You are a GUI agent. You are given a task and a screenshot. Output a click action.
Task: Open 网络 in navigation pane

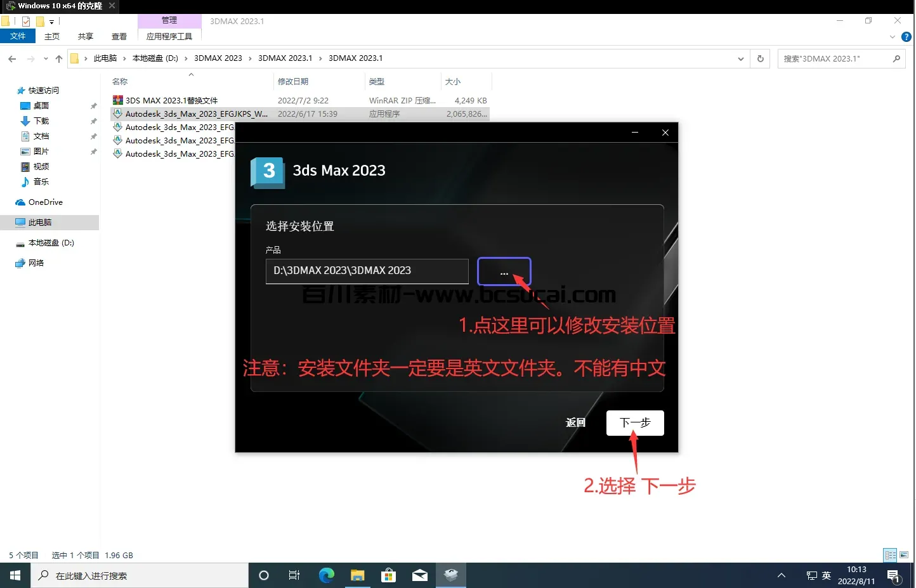tap(36, 263)
